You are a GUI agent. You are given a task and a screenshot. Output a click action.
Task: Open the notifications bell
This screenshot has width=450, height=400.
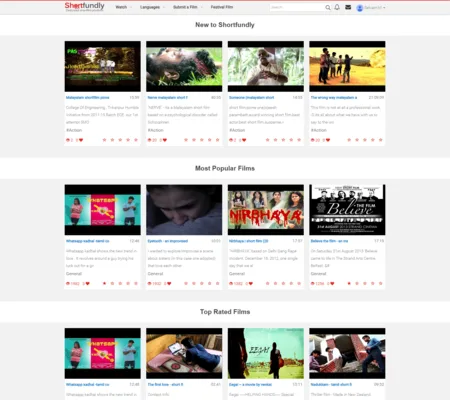click(337, 7)
